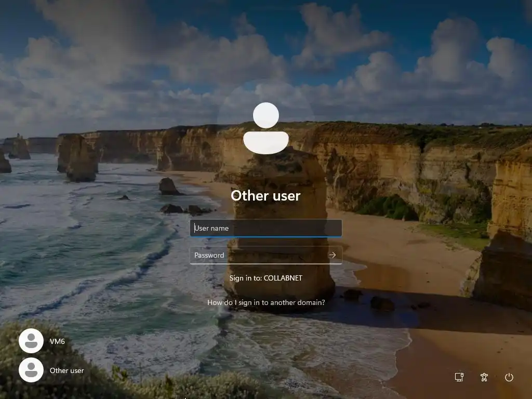This screenshot has width=532, height=399.
Task: Click the large center profile picture
Action: coord(266,128)
